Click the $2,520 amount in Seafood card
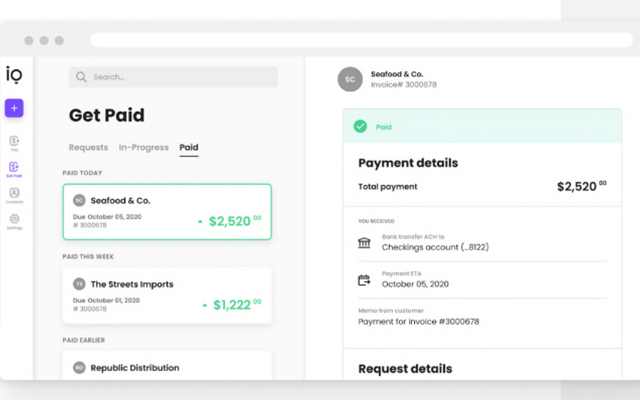640x400 pixels. (235, 221)
